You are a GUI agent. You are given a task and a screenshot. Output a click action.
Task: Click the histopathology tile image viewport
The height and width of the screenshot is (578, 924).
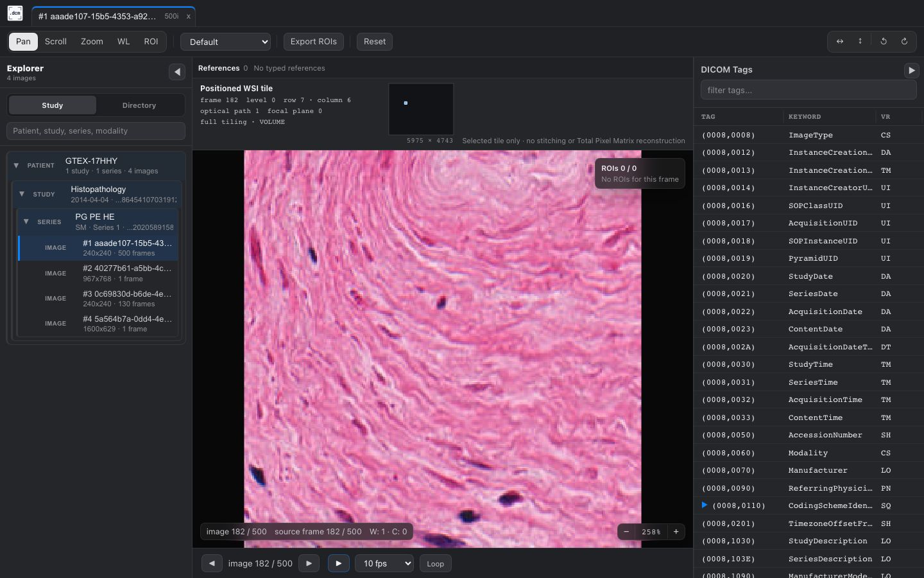(442, 349)
